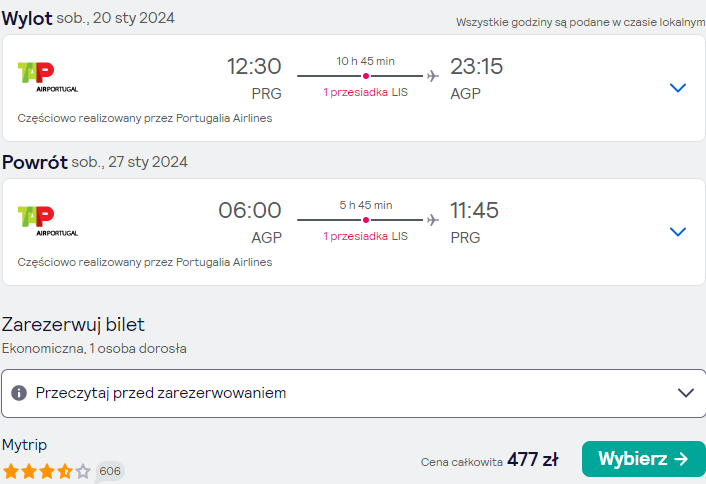
Task: Click the airplane icon on return route line
Action: pos(433,220)
